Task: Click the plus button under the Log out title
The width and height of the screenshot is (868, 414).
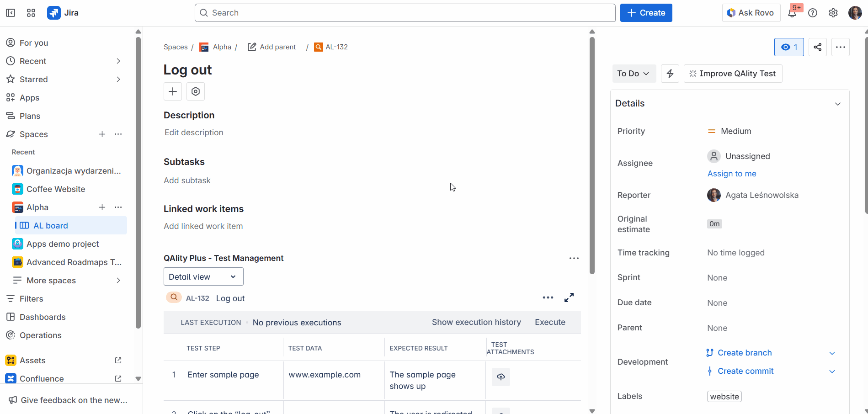Action: [x=173, y=91]
